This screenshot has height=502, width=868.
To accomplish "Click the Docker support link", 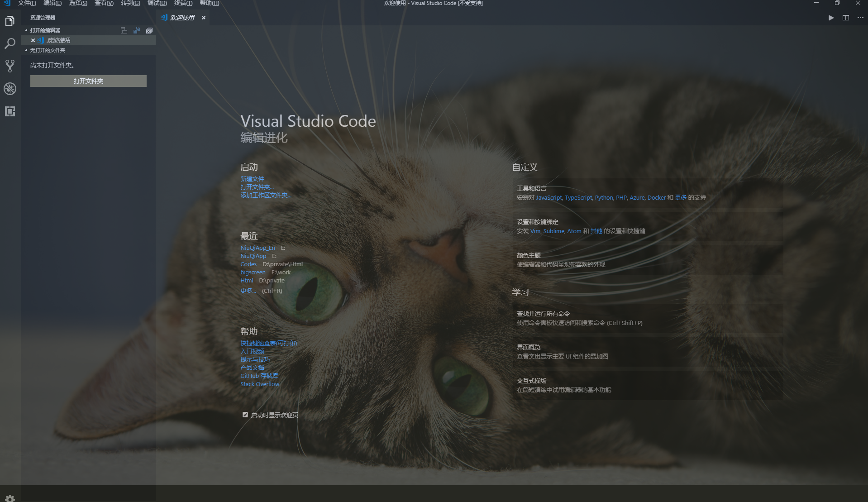I will [x=657, y=197].
